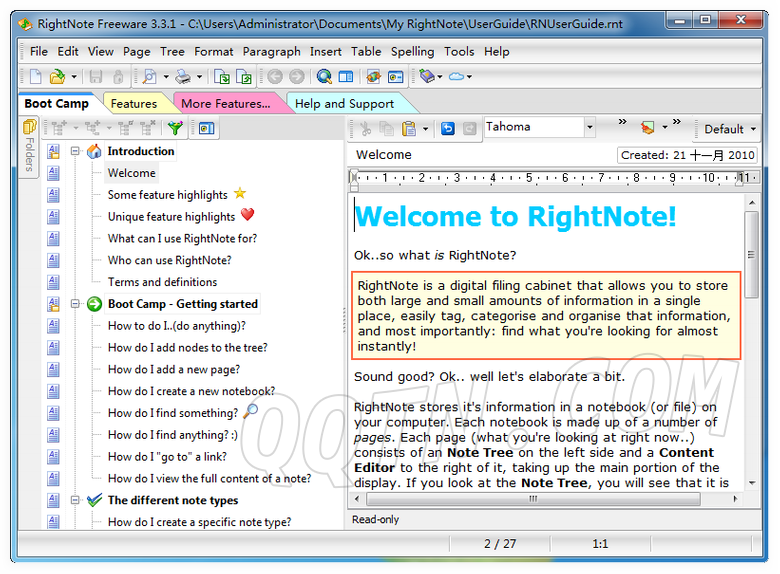The height and width of the screenshot is (574, 780).
Task: Click the green funnel filter icon
Action: tap(175, 128)
